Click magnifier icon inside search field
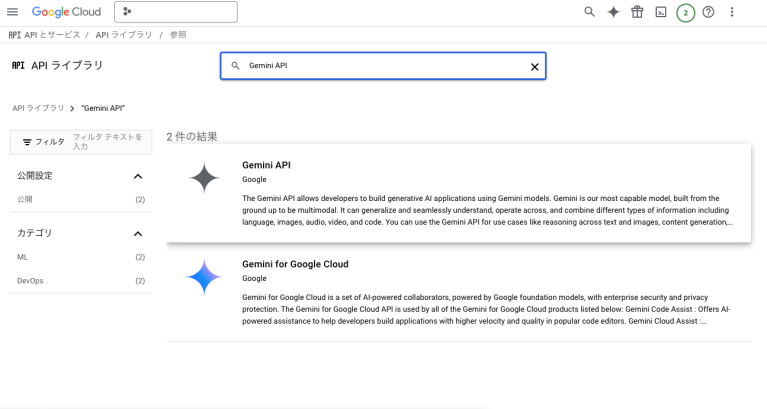This screenshot has height=409, width=767. pos(235,65)
